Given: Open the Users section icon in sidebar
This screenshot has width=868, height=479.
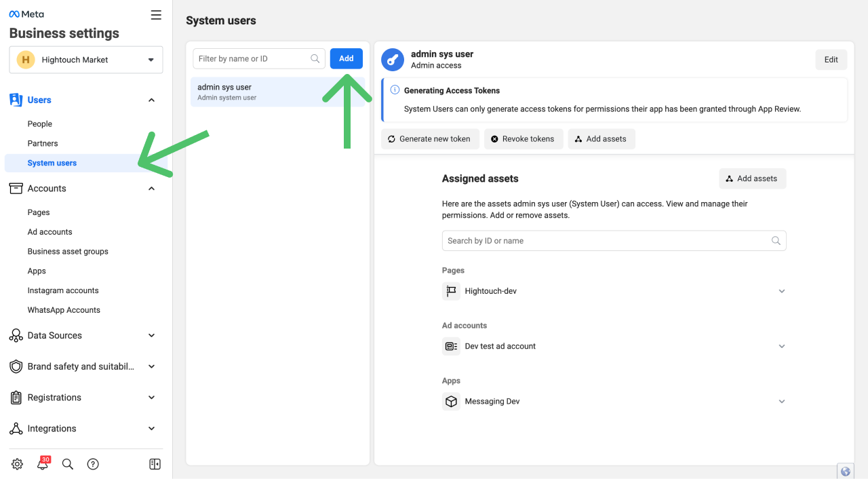Looking at the screenshot, I should point(16,100).
